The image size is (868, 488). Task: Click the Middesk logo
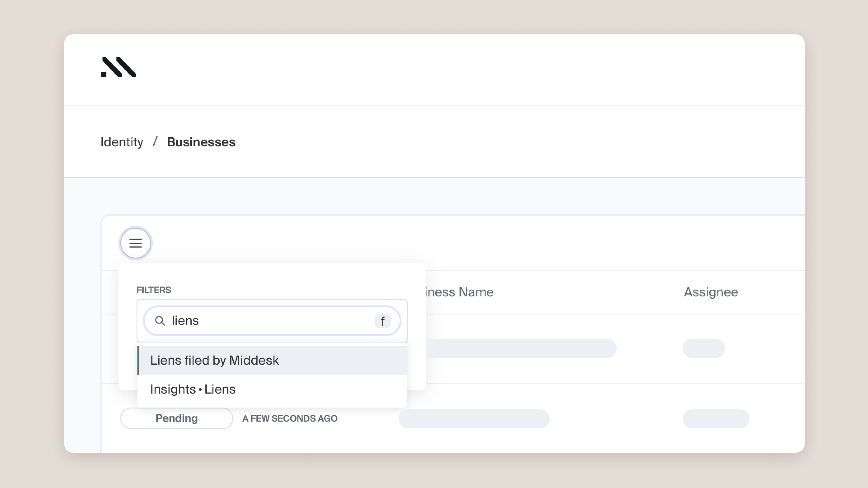point(118,67)
